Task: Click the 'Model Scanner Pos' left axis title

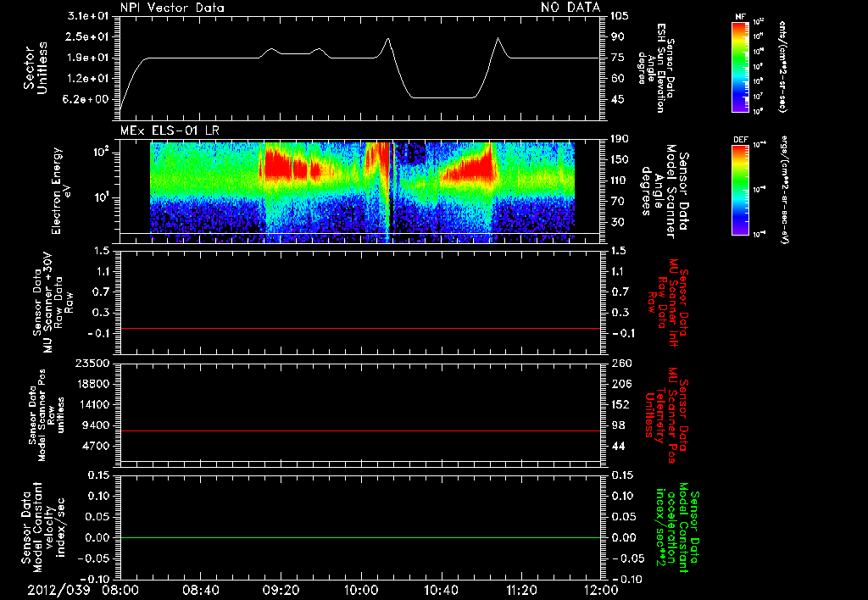Action: [x=47, y=415]
